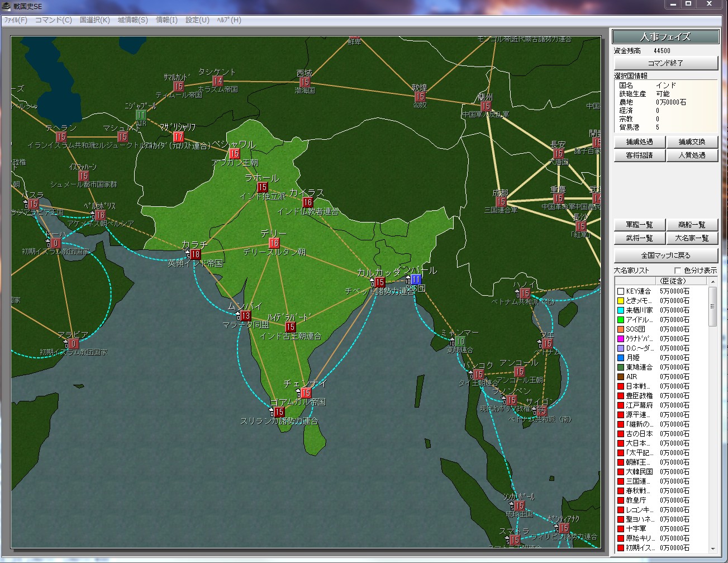Click the Mumbai (ムンバイ) castle marker
The image size is (728, 563).
click(245, 316)
